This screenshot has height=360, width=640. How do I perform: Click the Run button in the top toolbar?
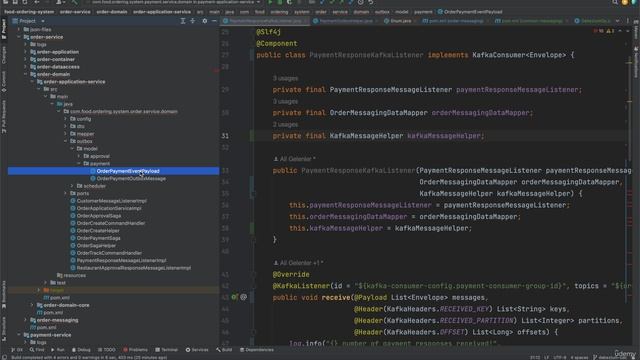(270, 2)
